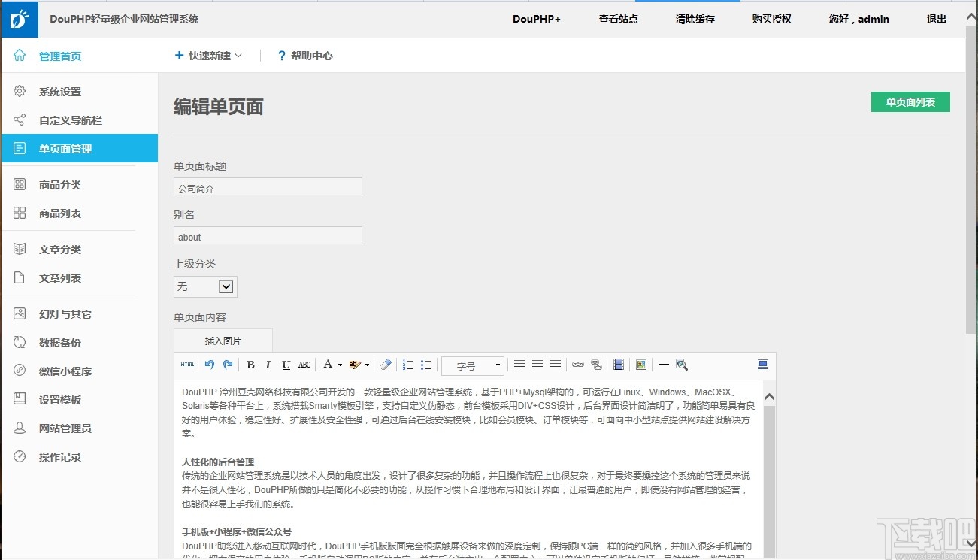Insert an image via the editor toolbar
The width and height of the screenshot is (978, 560).
pyautogui.click(x=640, y=365)
